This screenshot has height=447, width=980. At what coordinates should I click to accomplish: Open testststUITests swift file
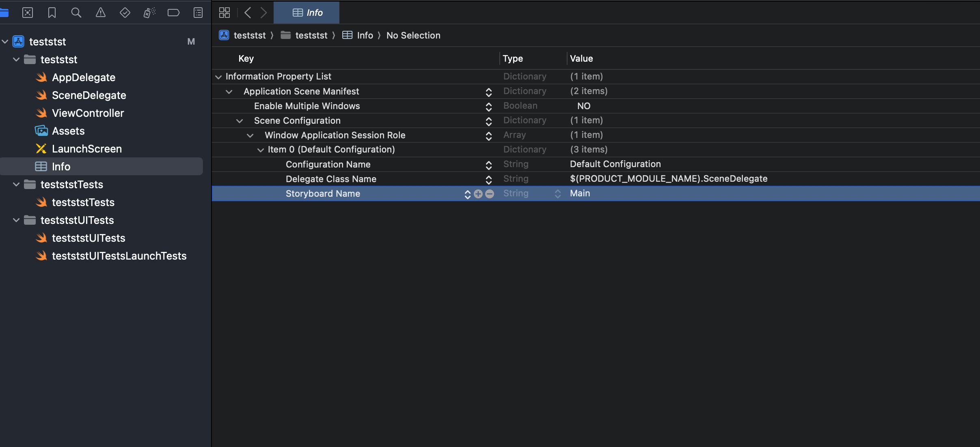(x=89, y=238)
